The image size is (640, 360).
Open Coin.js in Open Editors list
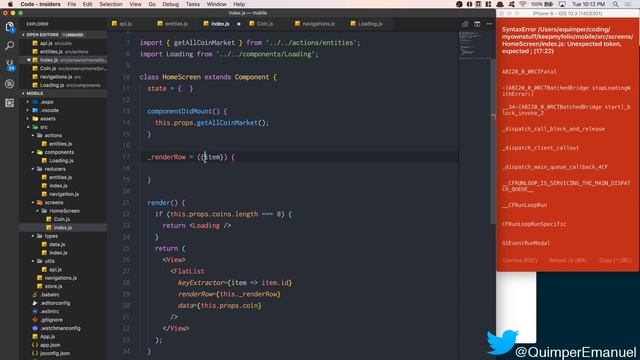[63, 69]
